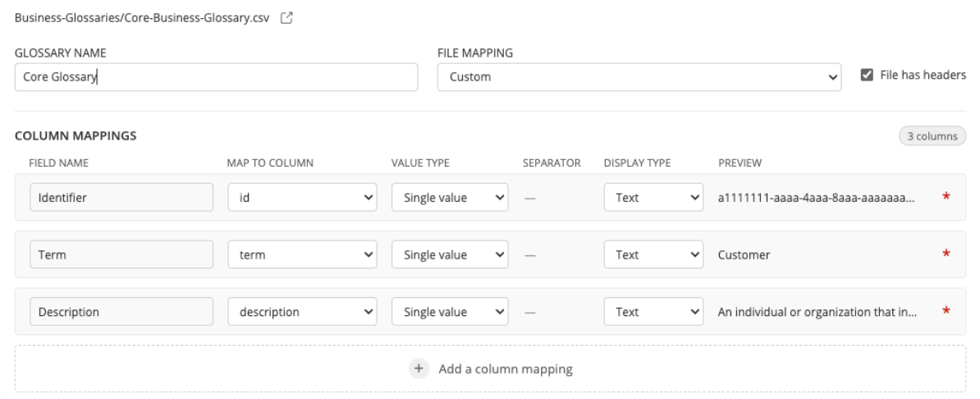
Task: Open Map to Column dropdown for Description
Action: tap(302, 312)
